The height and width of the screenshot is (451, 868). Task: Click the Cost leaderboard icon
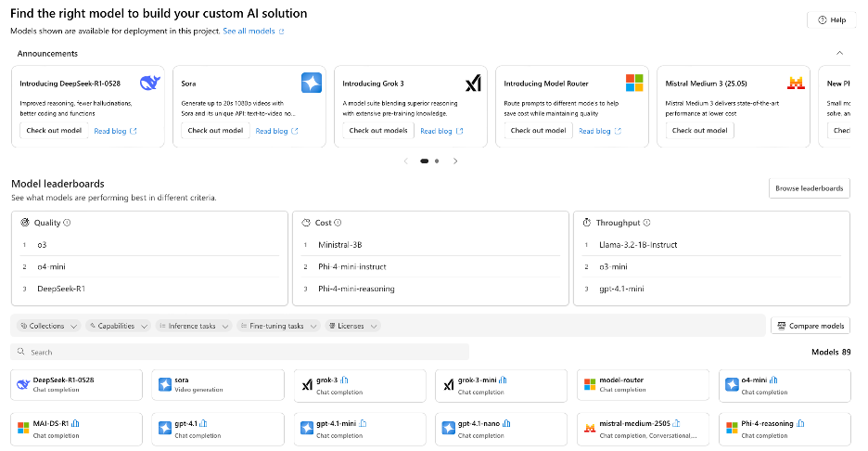pyautogui.click(x=306, y=223)
